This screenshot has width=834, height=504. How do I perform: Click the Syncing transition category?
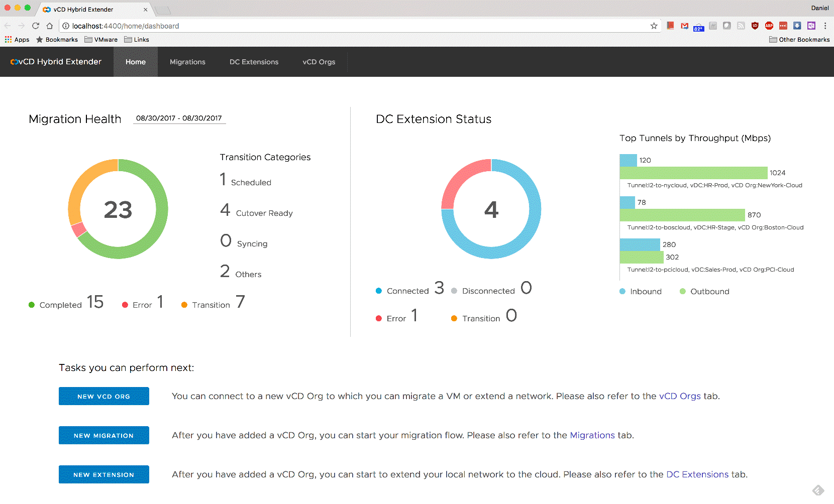coord(244,241)
